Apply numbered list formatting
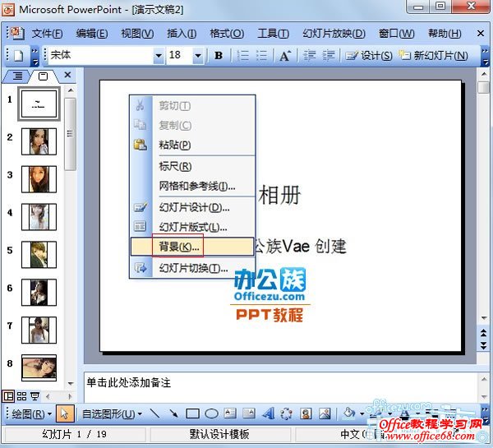The height and width of the screenshot is (448, 493). click(x=242, y=56)
